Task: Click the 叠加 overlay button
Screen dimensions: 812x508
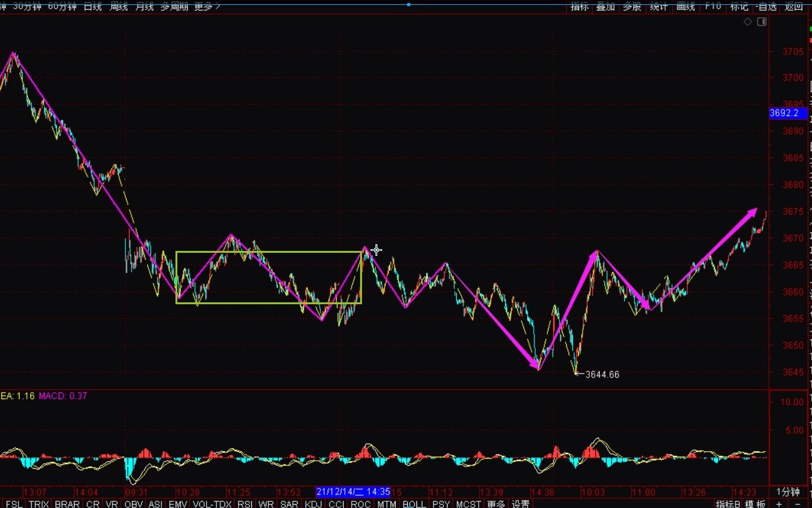Action: pos(606,6)
